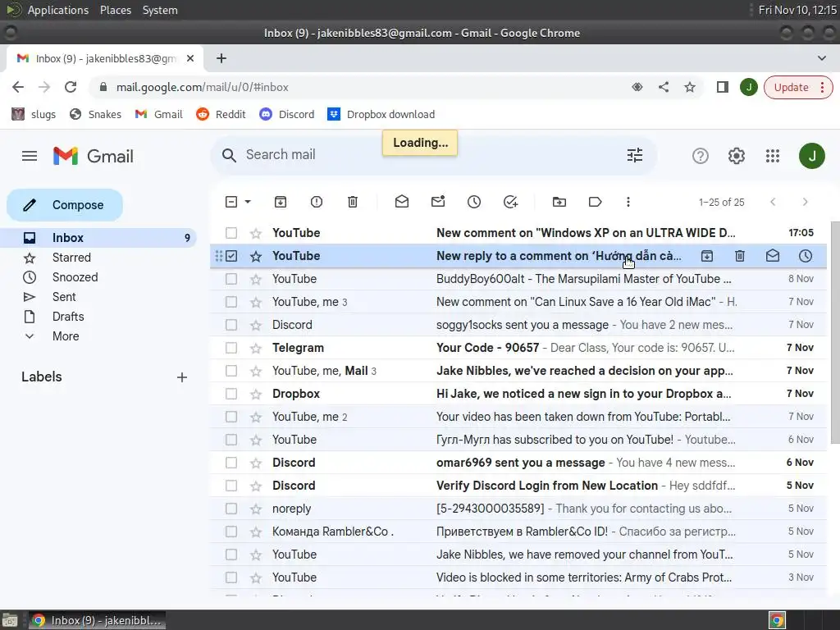
Task: Open the Gmail Support help icon
Action: (x=701, y=156)
